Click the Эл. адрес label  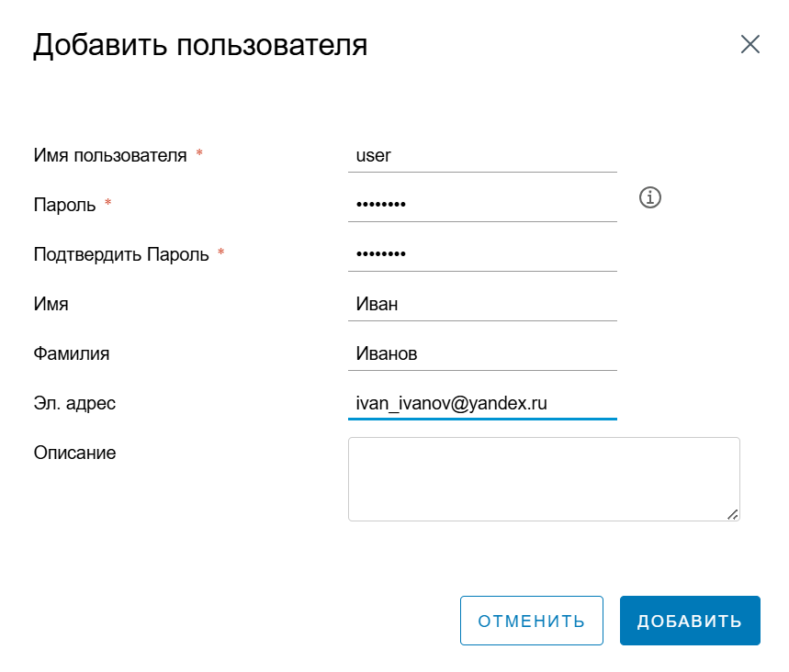coord(74,403)
